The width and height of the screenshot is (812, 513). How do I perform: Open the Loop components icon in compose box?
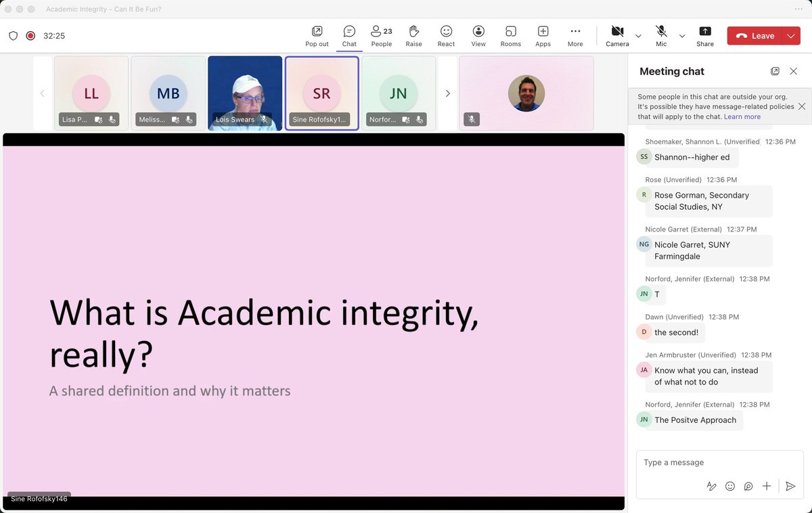point(748,486)
